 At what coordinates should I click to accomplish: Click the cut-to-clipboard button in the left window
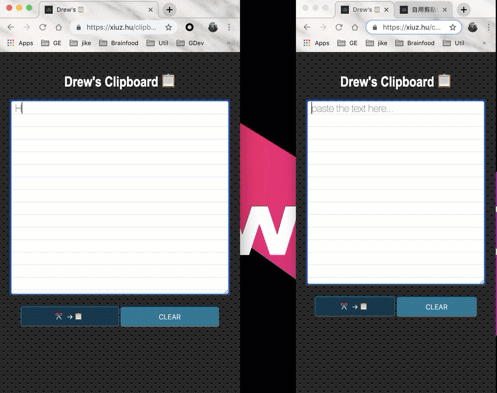[x=70, y=316]
